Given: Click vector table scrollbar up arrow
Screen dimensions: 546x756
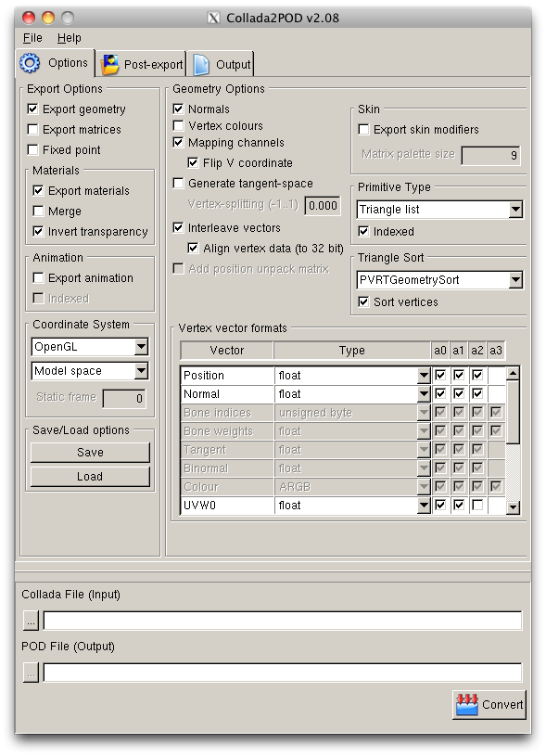Looking at the screenshot, I should (x=513, y=373).
